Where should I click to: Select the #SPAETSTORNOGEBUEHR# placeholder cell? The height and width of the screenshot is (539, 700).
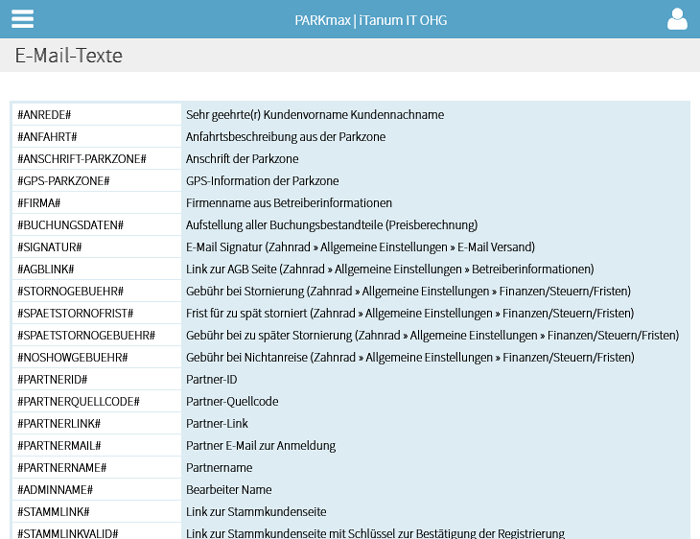click(96, 335)
